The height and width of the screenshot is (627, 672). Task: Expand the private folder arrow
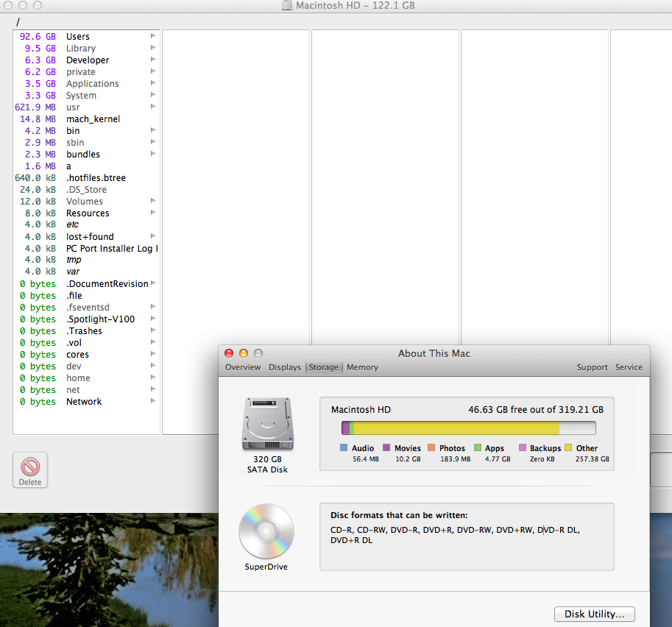click(153, 71)
